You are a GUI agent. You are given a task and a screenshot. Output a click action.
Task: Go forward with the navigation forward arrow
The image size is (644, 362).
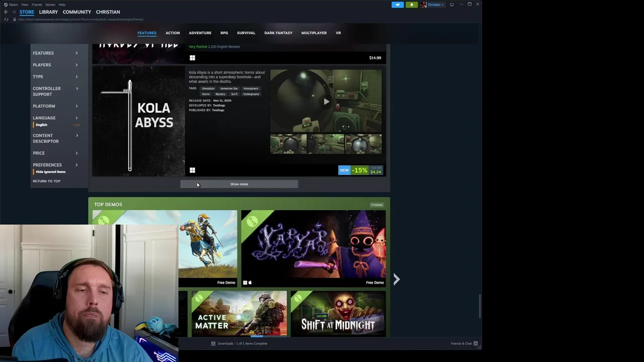(14, 12)
